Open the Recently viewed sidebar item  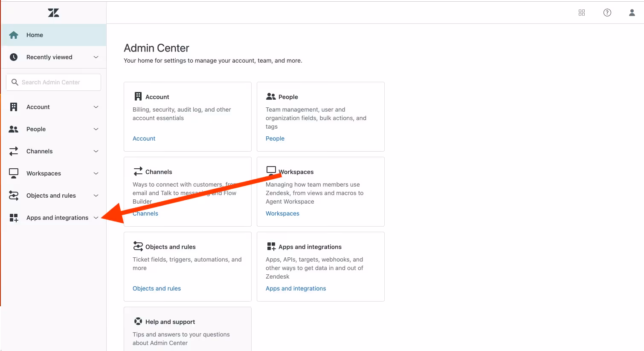click(x=54, y=57)
